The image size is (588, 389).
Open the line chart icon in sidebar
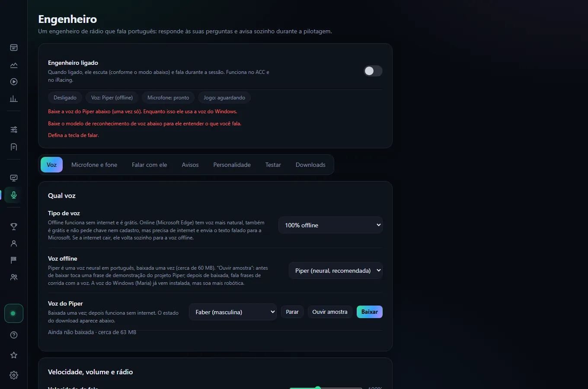[x=14, y=65]
